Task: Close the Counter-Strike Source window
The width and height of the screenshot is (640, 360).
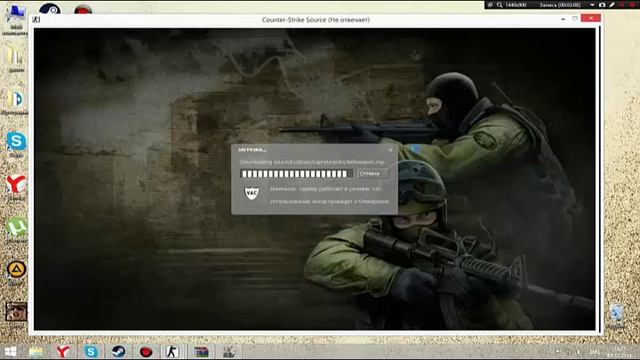Action: pos(591,18)
